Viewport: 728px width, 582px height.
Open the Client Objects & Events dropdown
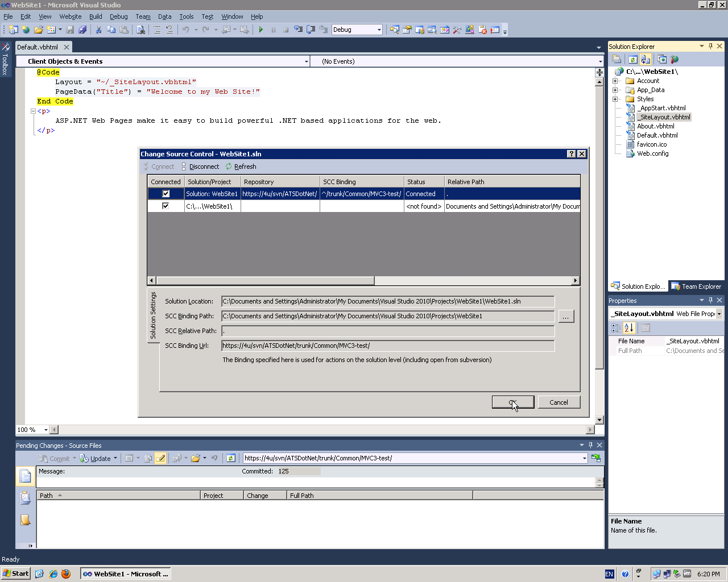click(x=306, y=61)
